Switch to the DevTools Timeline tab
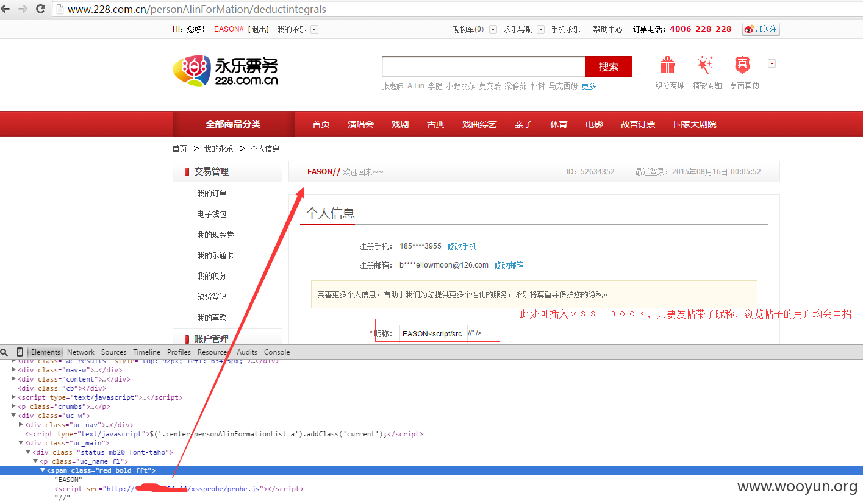Viewport: 863px width, 504px height. coord(146,352)
